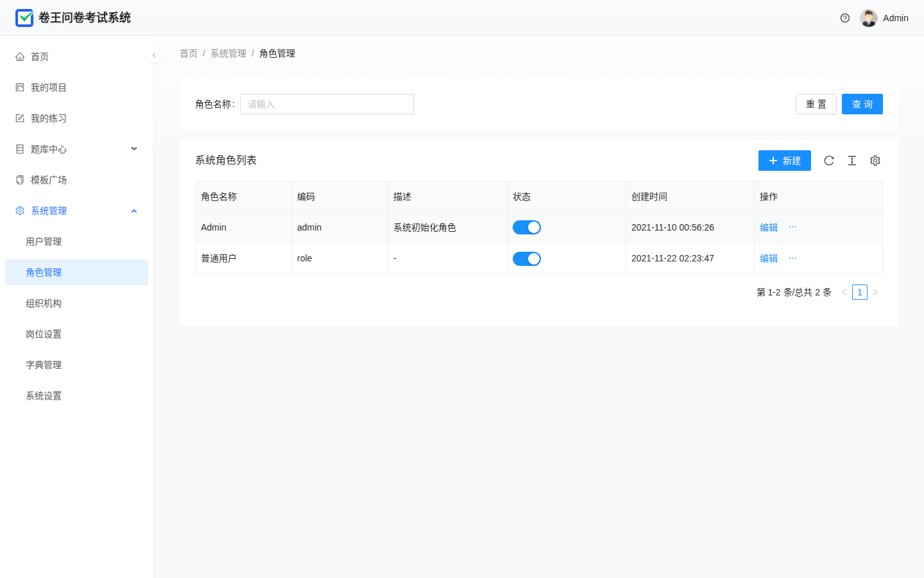Click 编辑 link for Admin role
The height and width of the screenshot is (578, 924).
tap(769, 227)
